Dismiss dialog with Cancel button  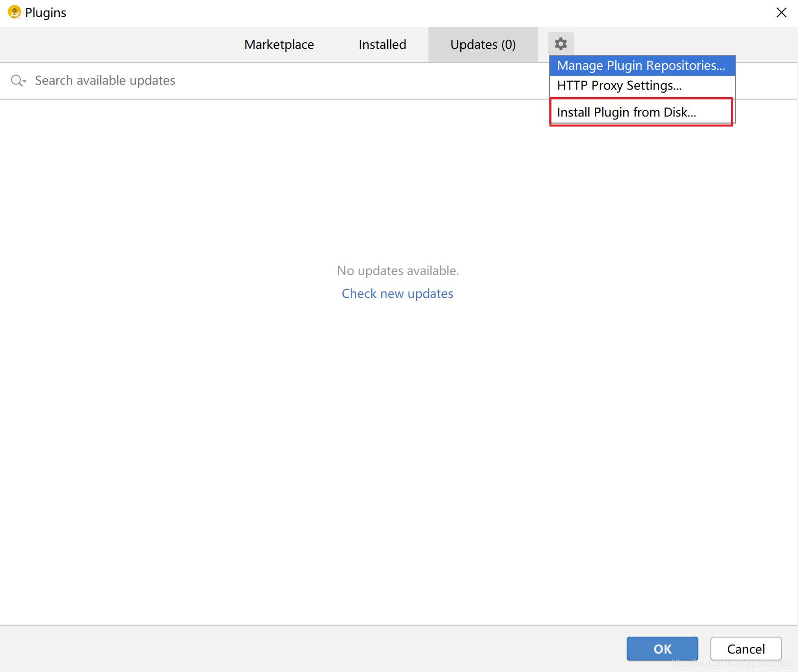click(x=746, y=649)
